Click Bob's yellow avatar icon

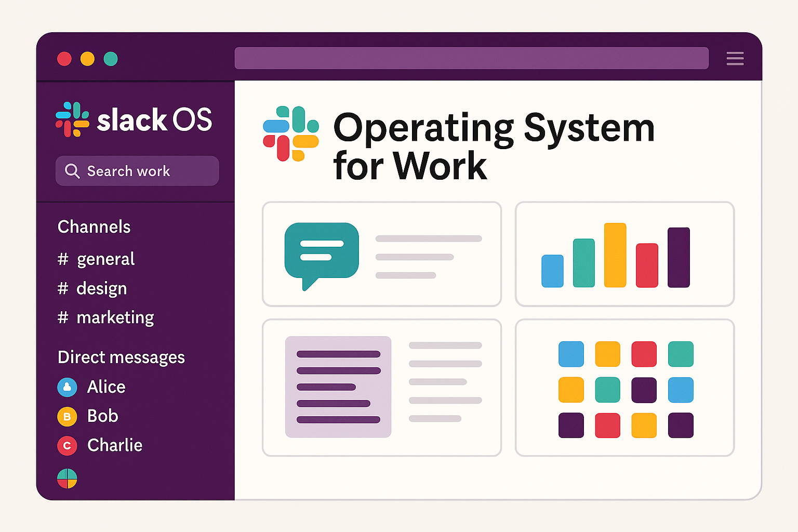pos(67,416)
